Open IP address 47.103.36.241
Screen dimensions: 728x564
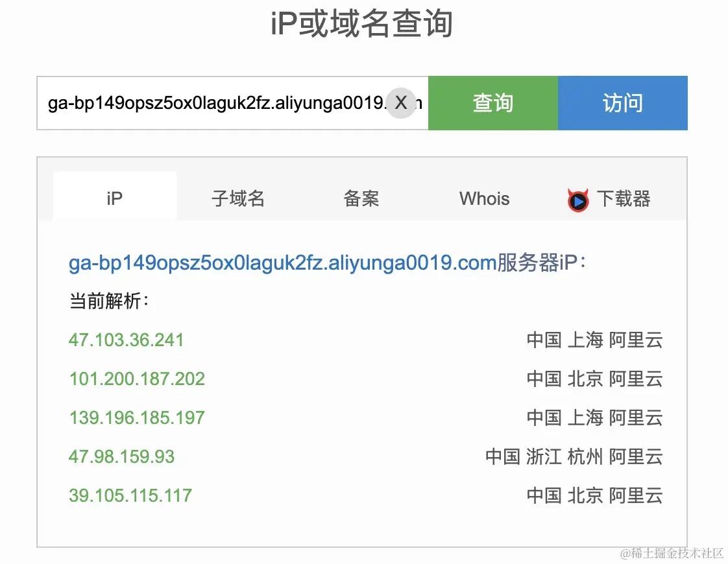click(127, 340)
